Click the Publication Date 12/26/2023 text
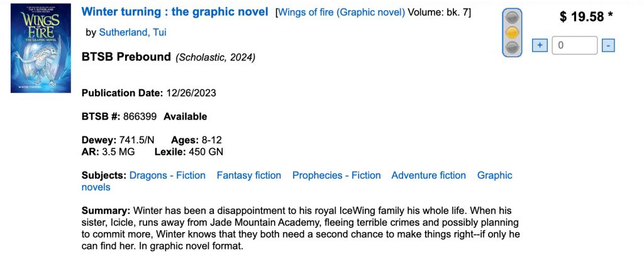 tap(191, 93)
